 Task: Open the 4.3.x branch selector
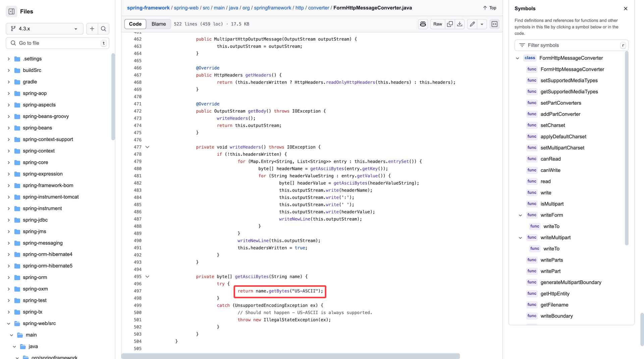coord(44,29)
